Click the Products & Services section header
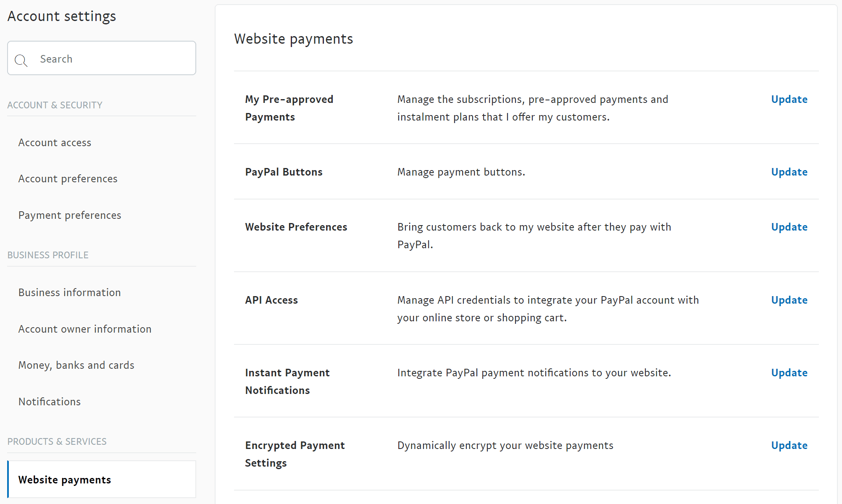This screenshot has width=842, height=504. pyautogui.click(x=57, y=442)
